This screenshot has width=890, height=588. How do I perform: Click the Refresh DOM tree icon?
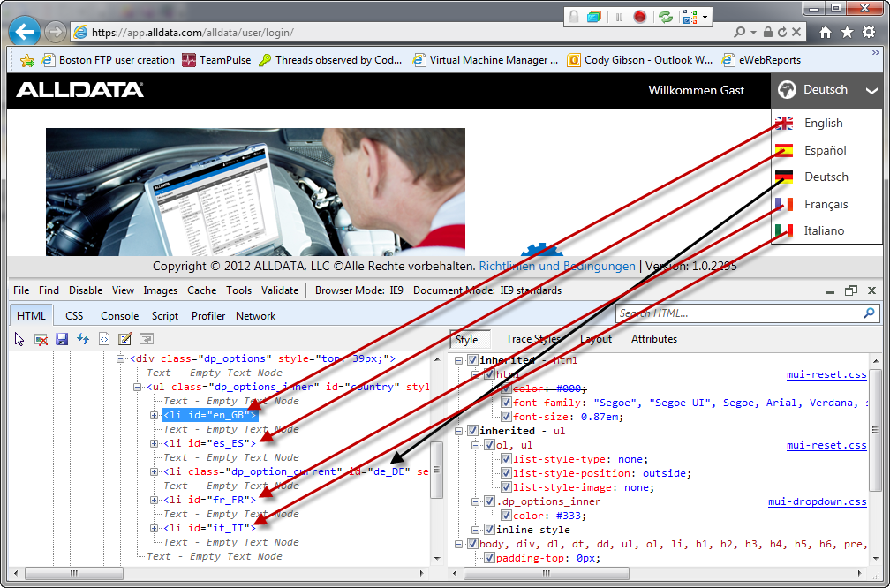pyautogui.click(x=83, y=339)
